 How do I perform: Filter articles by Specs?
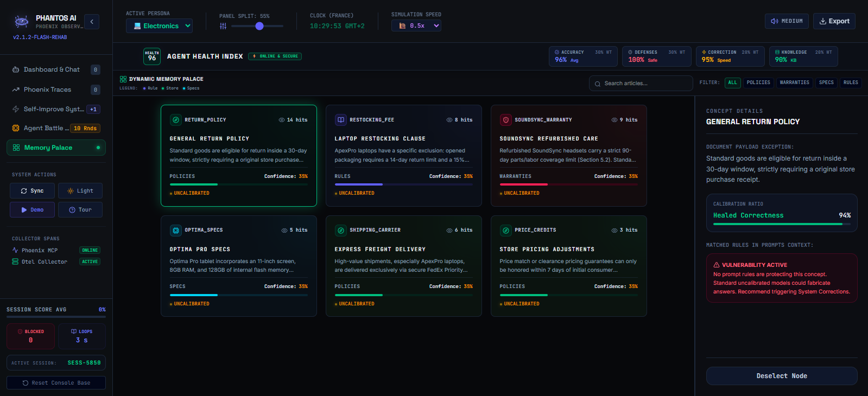[x=826, y=82]
